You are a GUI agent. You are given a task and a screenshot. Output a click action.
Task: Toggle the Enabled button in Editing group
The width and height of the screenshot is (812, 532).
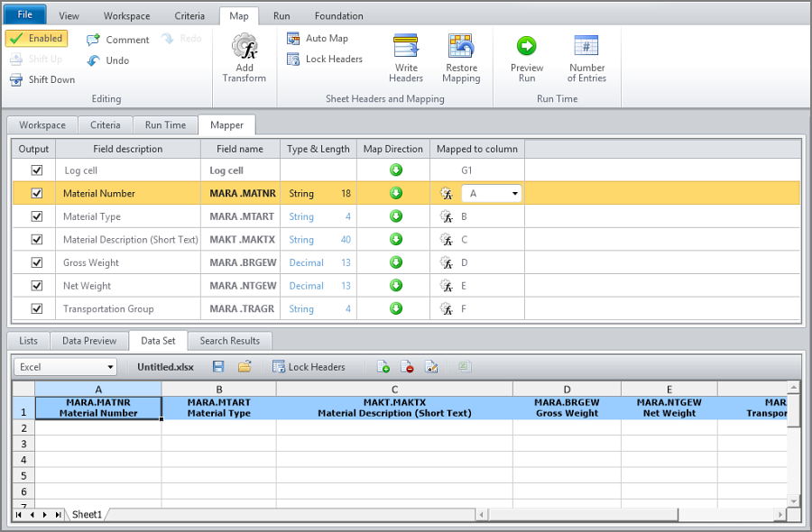click(x=36, y=38)
